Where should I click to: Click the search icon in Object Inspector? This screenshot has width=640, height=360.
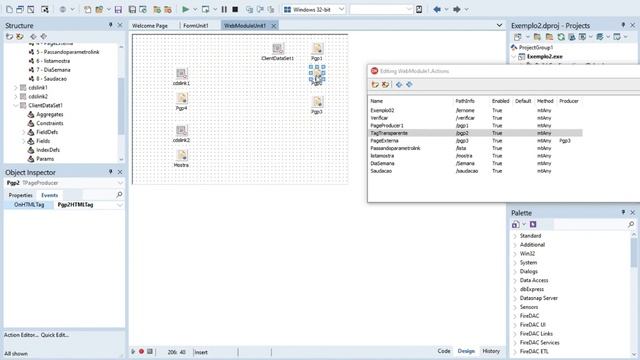click(119, 195)
